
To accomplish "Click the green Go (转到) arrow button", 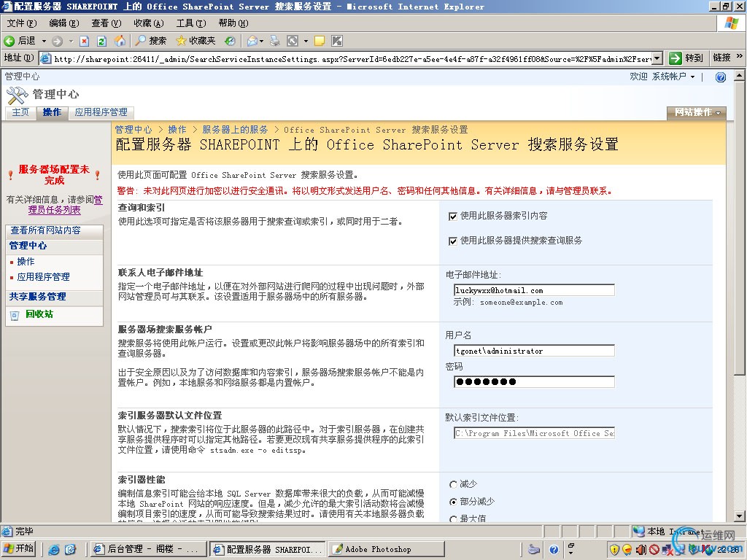I will [x=686, y=58].
